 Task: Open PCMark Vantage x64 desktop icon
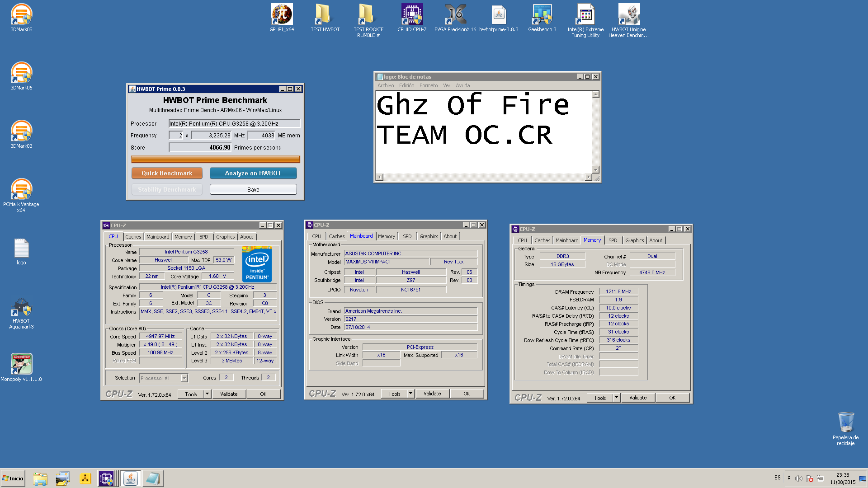(21, 195)
